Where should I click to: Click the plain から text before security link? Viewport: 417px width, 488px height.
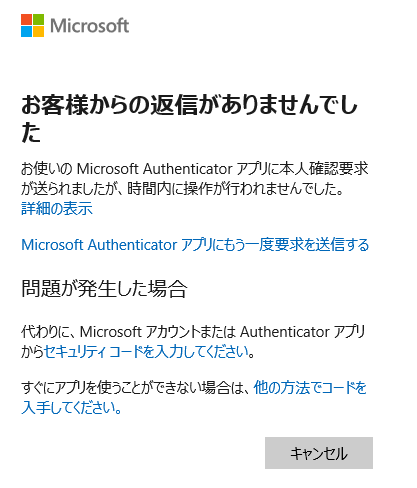32,351
